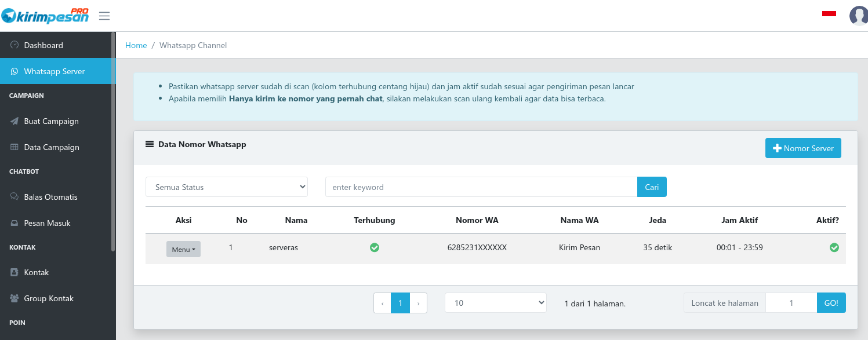Image resolution: width=868 pixels, height=340 pixels.
Task: Open the Semua Status filter dropdown
Action: point(227,187)
